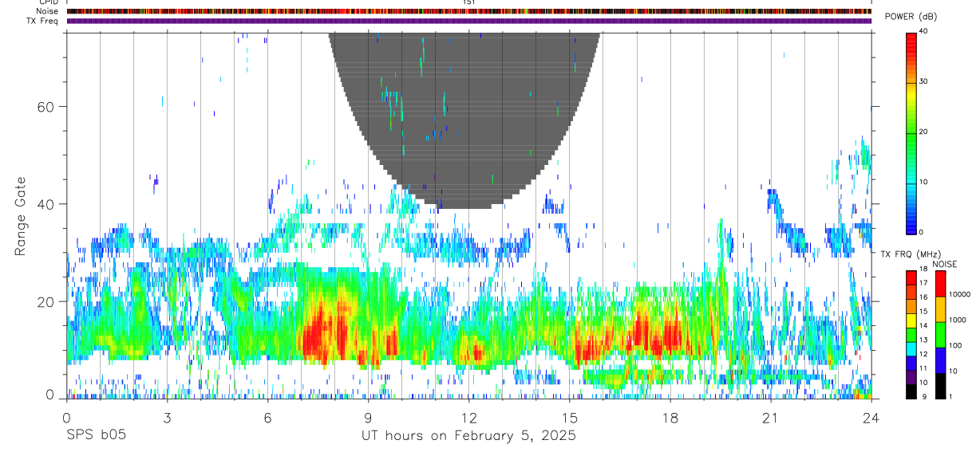Click the 24 hour tick on the UT axis
The width and height of the screenshot is (980, 452).
click(871, 417)
